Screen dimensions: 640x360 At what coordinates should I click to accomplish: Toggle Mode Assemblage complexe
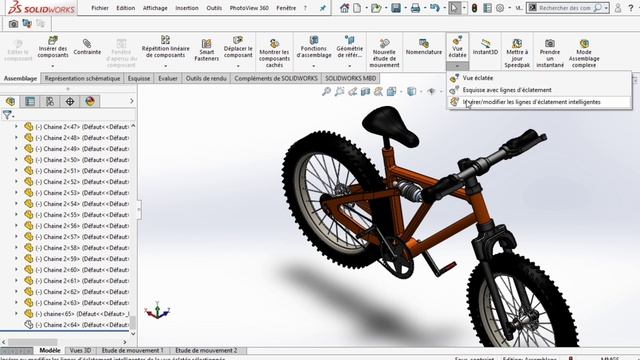tap(584, 53)
